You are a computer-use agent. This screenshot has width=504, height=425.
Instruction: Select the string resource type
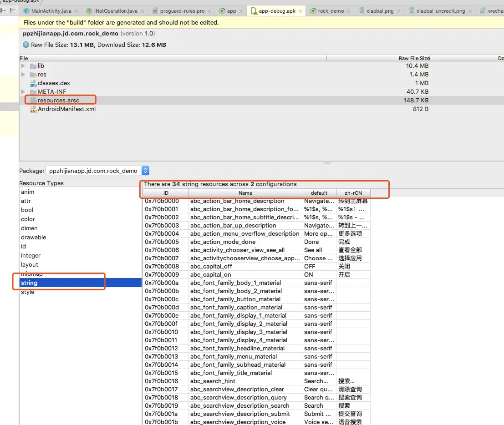pos(80,283)
